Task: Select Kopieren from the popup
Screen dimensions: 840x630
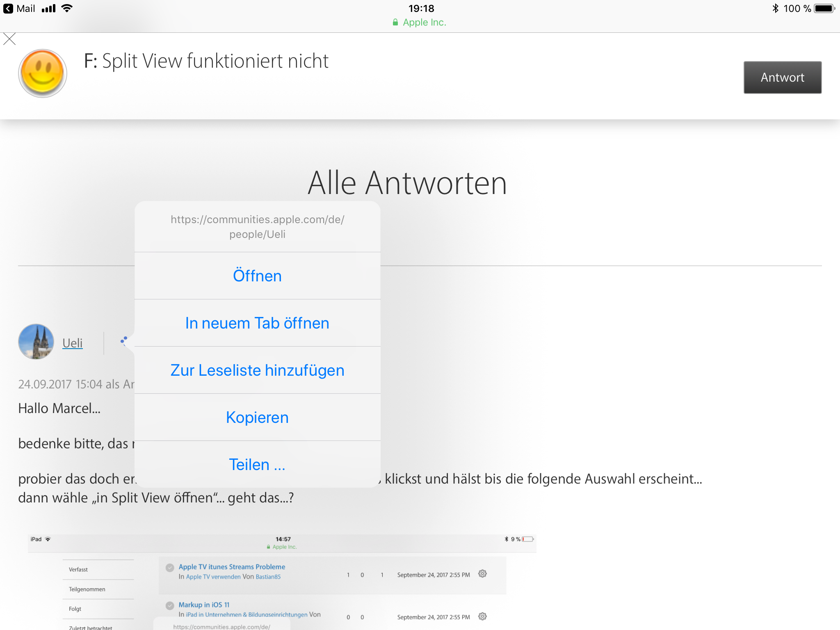Action: pos(257,418)
